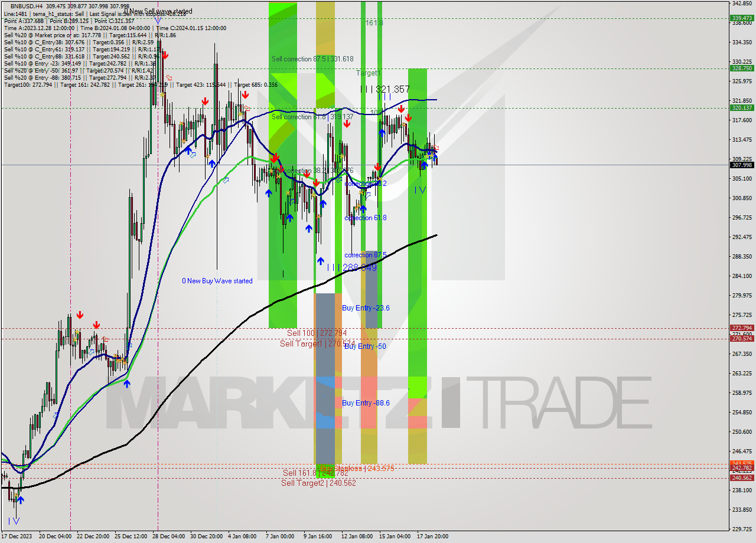This screenshot has height=543, width=756.
Task: Click the 258.975 price axis value
Action: (742, 393)
